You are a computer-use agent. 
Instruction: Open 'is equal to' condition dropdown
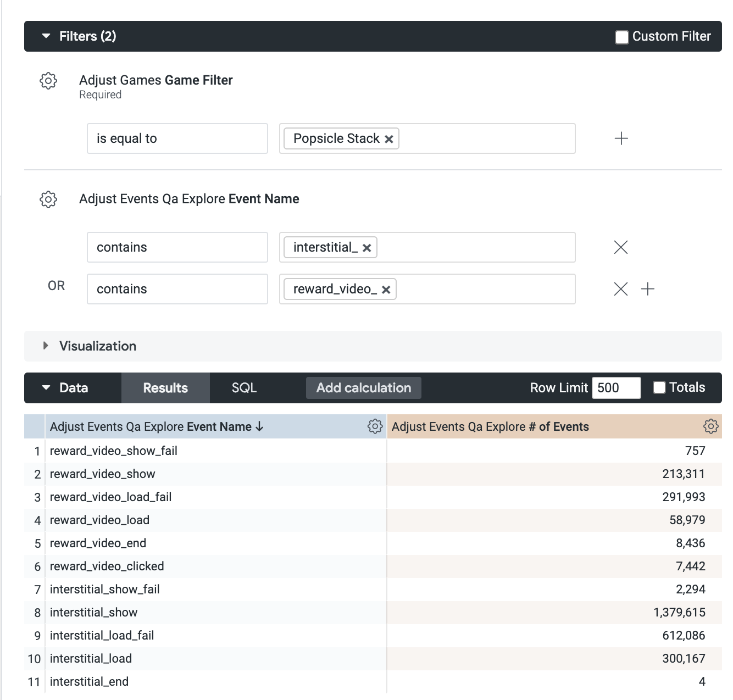(x=177, y=138)
